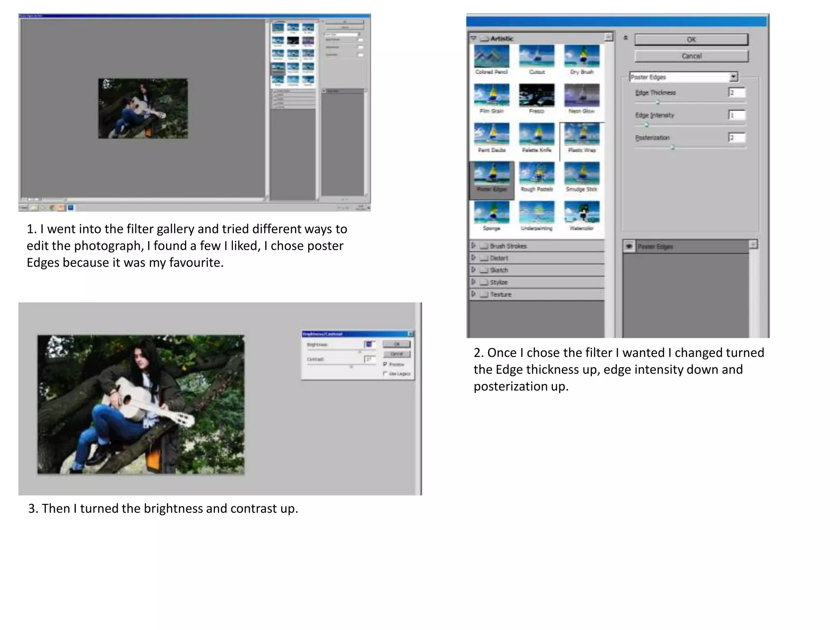840x630 pixels.
Task: Apply the Neon Glow filter thumbnail
Action: [582, 95]
